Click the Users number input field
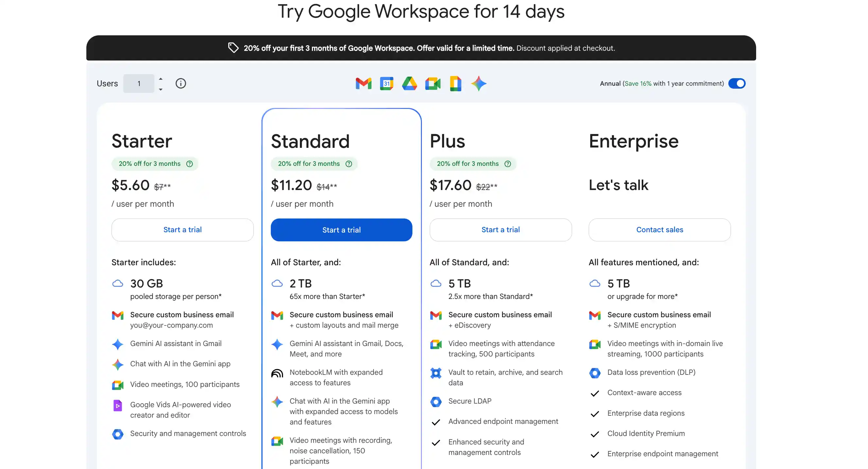This screenshot has width=868, height=469. (x=138, y=83)
